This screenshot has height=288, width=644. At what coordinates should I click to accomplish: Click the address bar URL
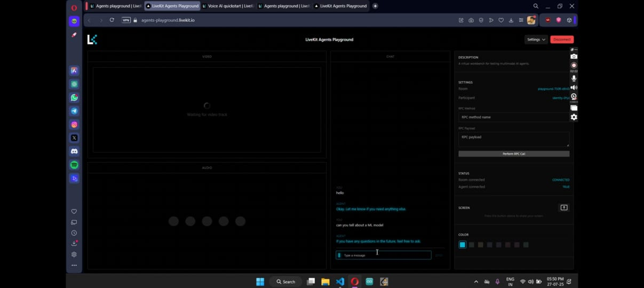pyautogui.click(x=168, y=20)
